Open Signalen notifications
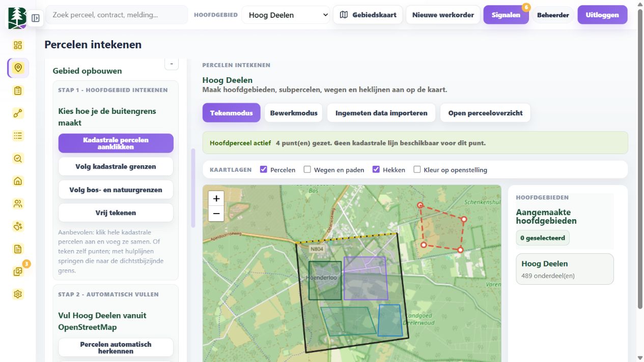644x362 pixels. pos(506,15)
